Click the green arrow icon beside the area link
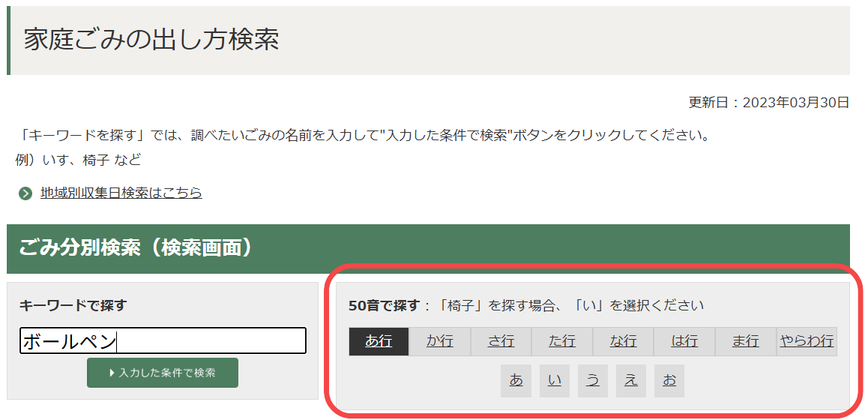Screen dimensions: 868x420 tap(25, 193)
